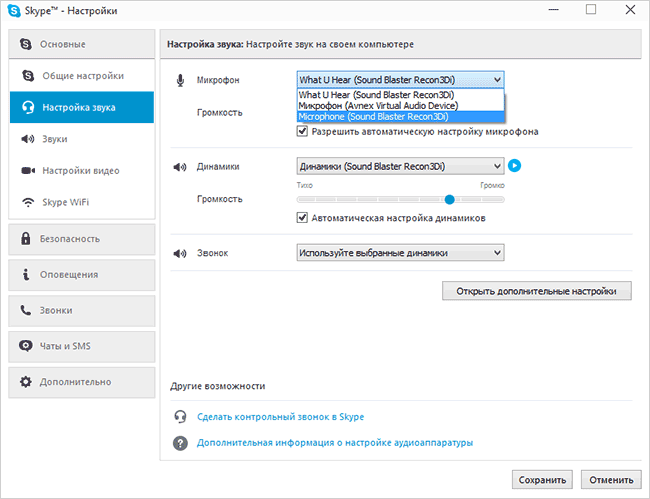This screenshot has height=499, width=650.
Task: Click the Тихо end of speaker slider track
Action: click(x=300, y=200)
